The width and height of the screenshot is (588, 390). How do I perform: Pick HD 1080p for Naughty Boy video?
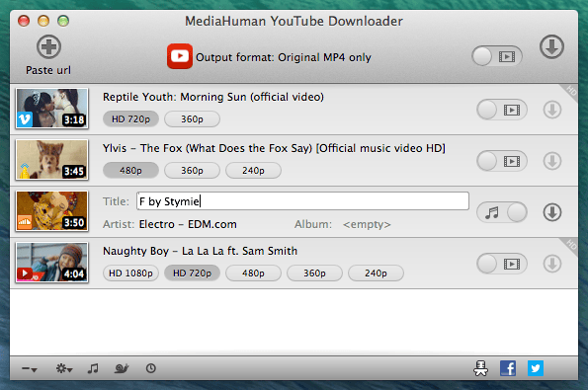130,273
